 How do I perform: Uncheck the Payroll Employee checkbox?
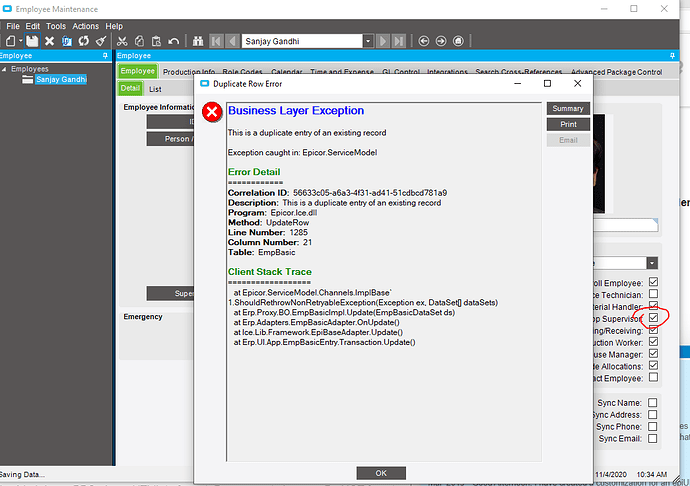click(653, 282)
